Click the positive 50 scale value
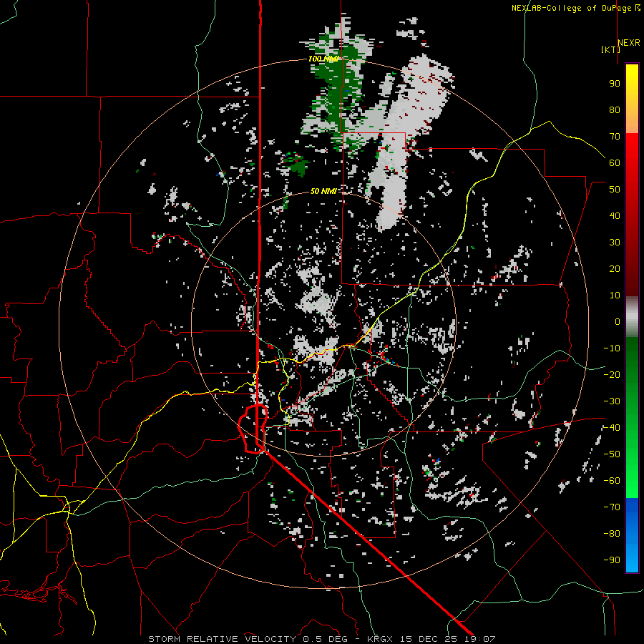This screenshot has width=644, height=644. click(615, 190)
